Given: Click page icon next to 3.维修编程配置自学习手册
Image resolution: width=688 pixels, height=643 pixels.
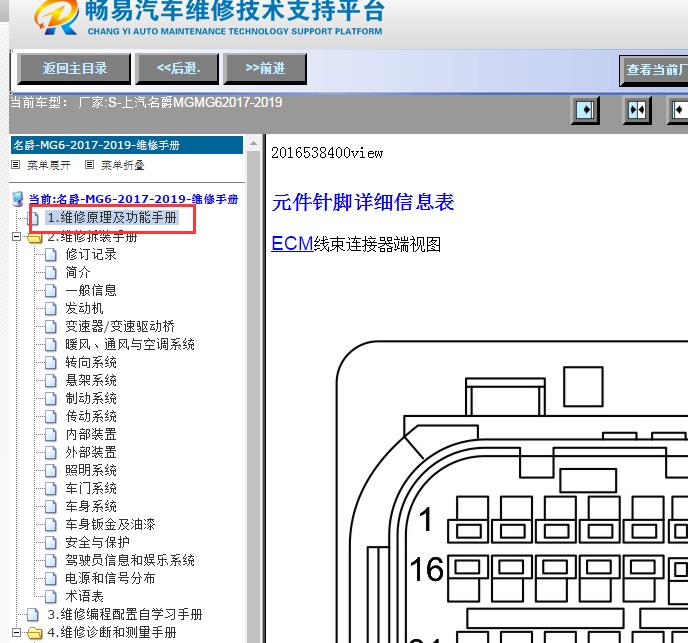Looking at the screenshot, I should pyautogui.click(x=33, y=614).
